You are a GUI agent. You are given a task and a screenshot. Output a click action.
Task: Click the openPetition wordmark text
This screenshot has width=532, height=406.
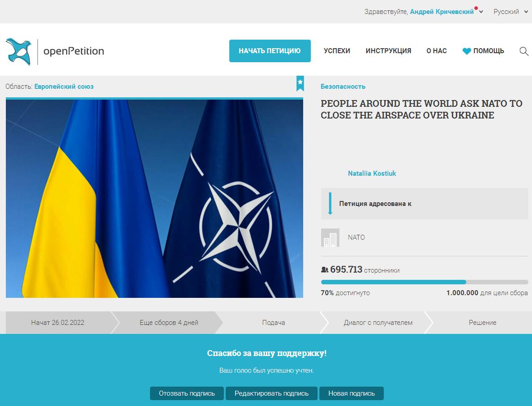pyautogui.click(x=73, y=51)
